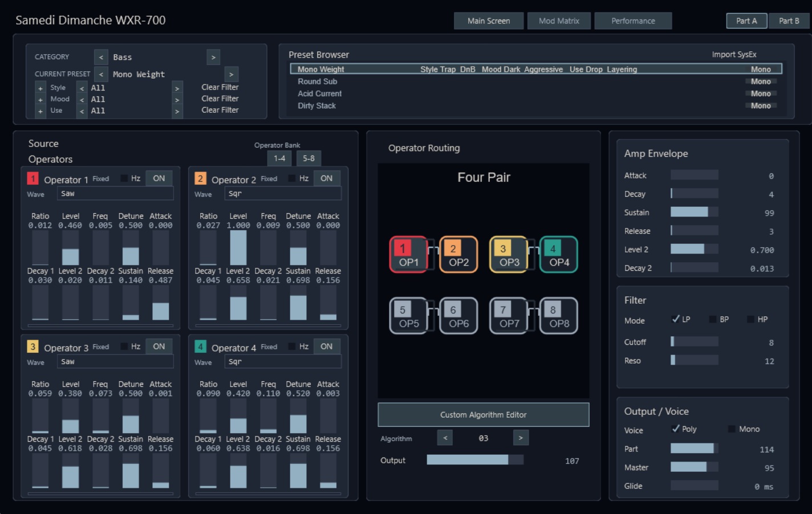Enable the BP filter mode checkbox
812x514 pixels.
[x=713, y=319]
